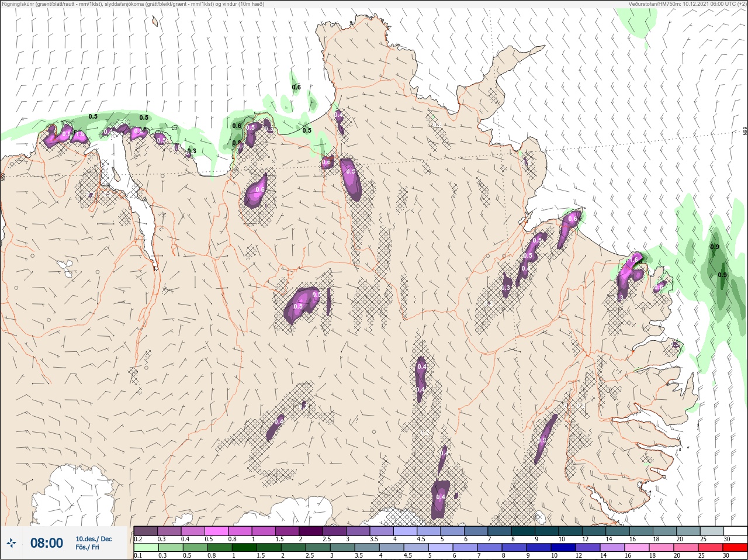
Task: Click the upper 0.9 rain value in the eastern sea
Action: point(715,247)
